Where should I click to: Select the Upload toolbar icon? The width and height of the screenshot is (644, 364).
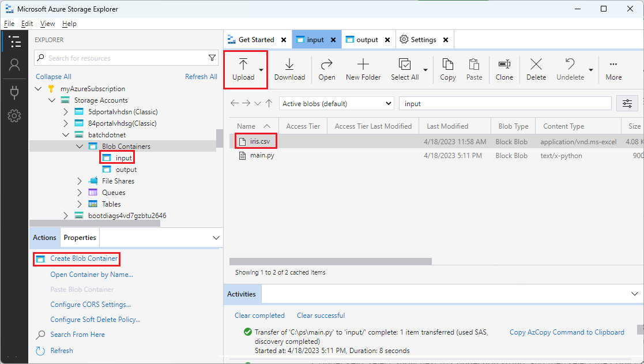pyautogui.click(x=245, y=69)
